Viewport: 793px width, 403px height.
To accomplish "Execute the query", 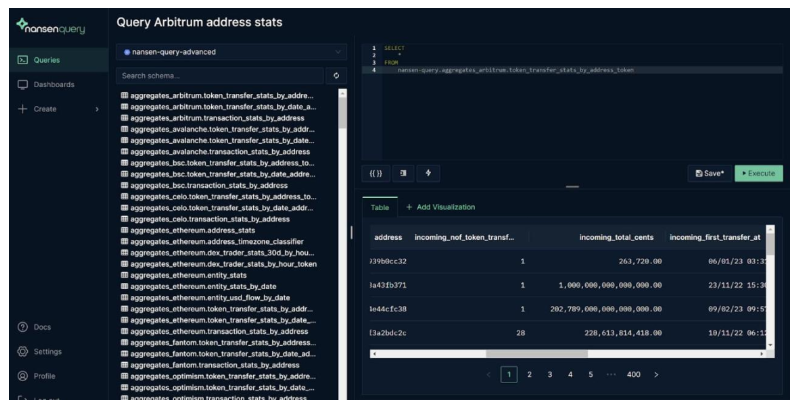I will 759,173.
